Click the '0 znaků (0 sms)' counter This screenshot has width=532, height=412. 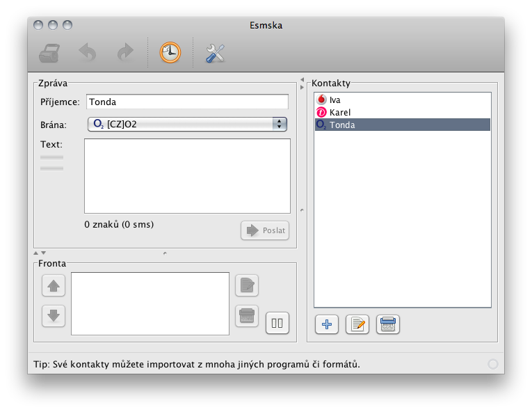pyautogui.click(x=119, y=225)
